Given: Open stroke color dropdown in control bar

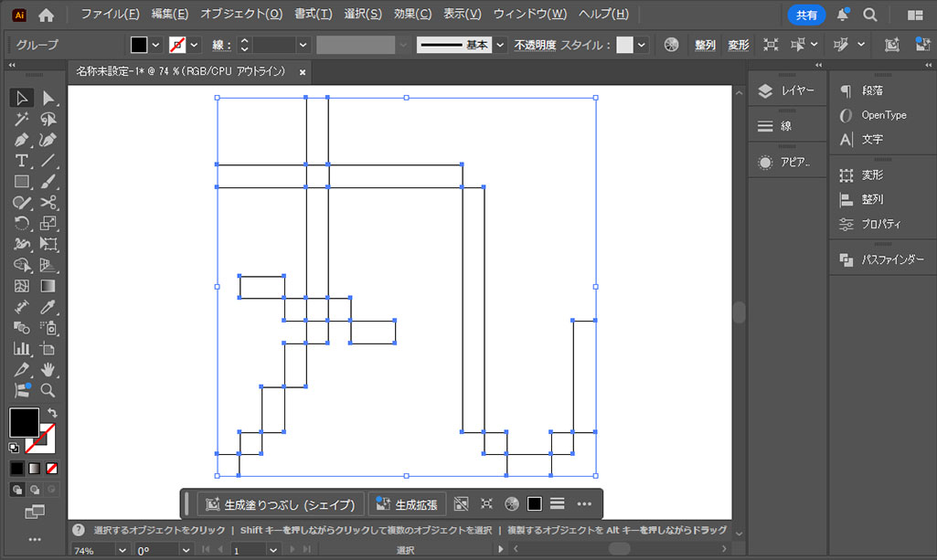Looking at the screenshot, I should (x=194, y=45).
